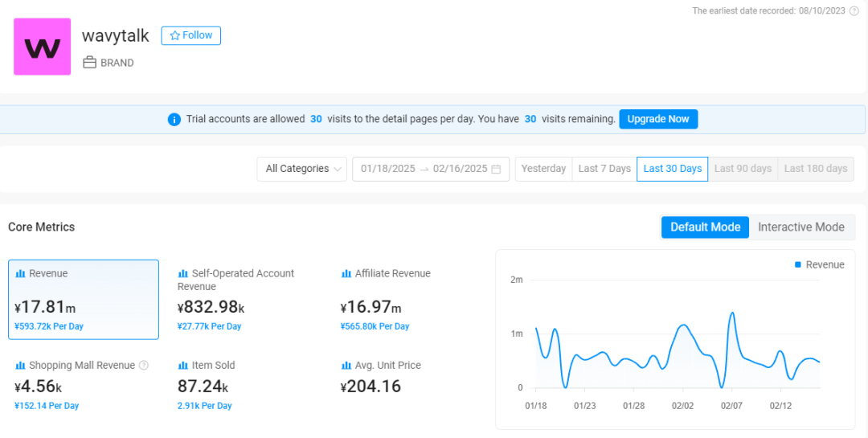Click the ¥204.16 unit price value
The image size is (868, 438).
(x=371, y=387)
